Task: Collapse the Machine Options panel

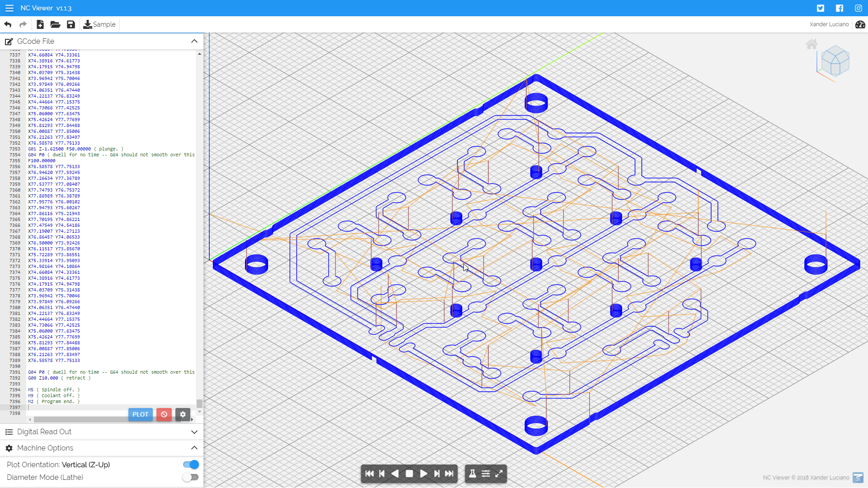Action: pyautogui.click(x=194, y=448)
